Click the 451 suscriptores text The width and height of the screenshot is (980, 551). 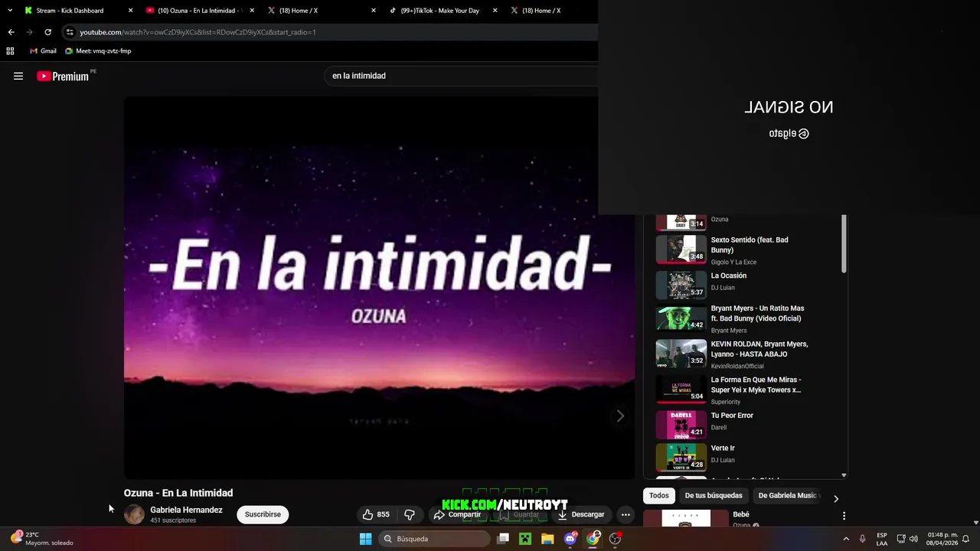(x=173, y=520)
